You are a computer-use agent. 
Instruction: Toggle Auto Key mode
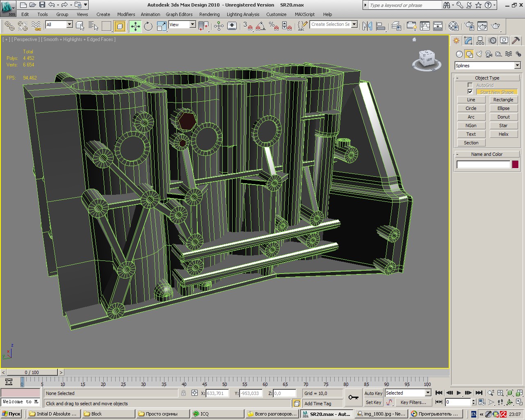click(373, 393)
